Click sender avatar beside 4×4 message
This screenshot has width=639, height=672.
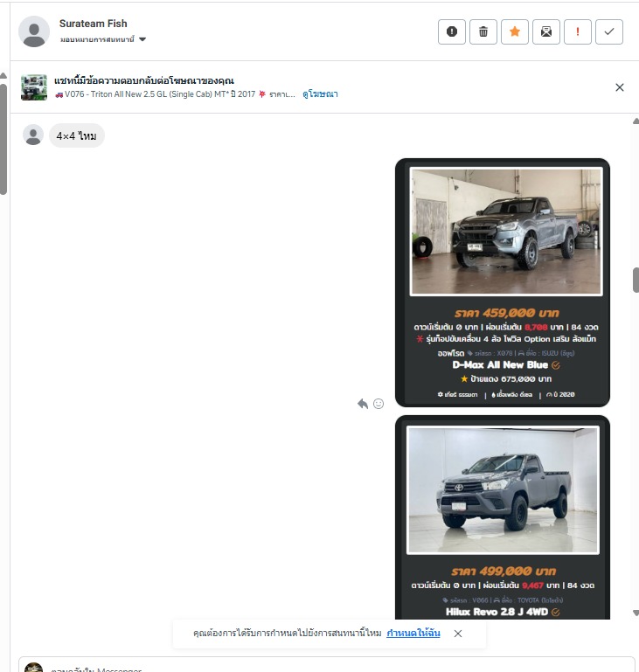(33, 135)
